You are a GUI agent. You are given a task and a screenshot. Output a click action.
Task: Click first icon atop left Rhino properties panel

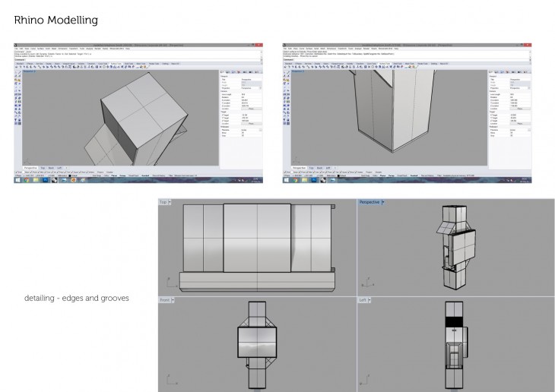pos(222,72)
